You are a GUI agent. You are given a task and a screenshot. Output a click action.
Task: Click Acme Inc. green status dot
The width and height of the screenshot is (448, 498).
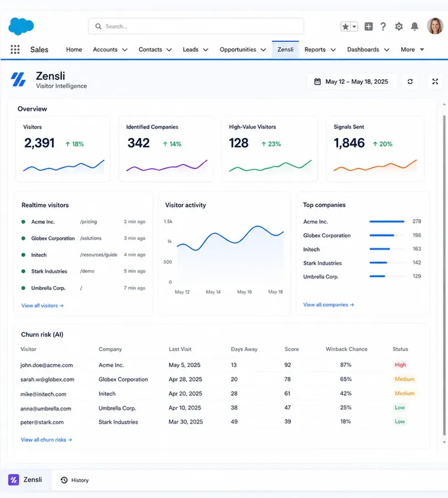point(23,222)
